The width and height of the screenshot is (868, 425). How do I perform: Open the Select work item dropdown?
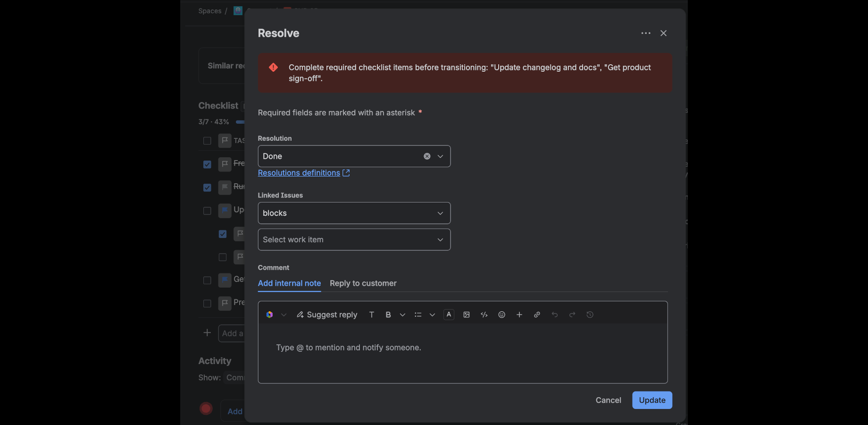click(x=354, y=239)
